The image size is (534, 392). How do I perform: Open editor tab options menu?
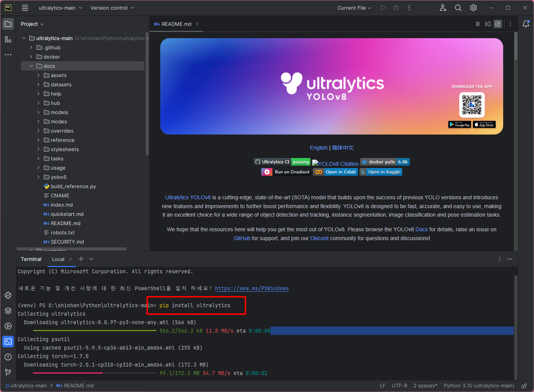(x=510, y=24)
